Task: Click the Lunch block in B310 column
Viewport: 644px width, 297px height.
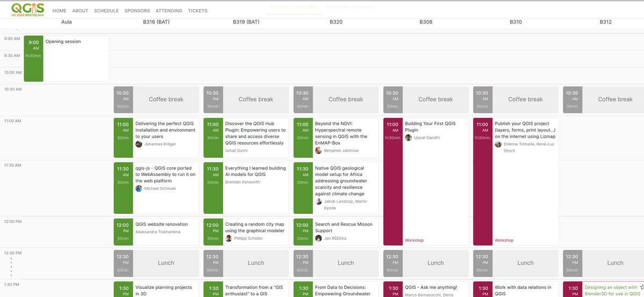Action: click(x=516, y=263)
